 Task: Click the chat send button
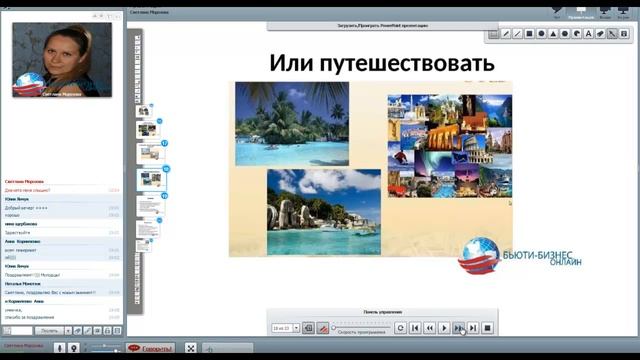[49, 331]
